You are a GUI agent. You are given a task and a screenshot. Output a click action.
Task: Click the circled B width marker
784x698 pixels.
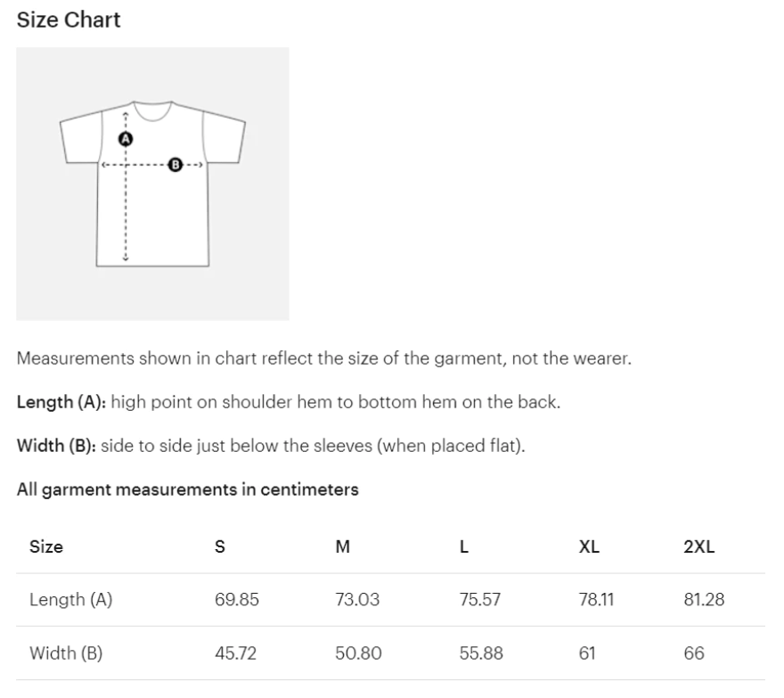pos(175,165)
